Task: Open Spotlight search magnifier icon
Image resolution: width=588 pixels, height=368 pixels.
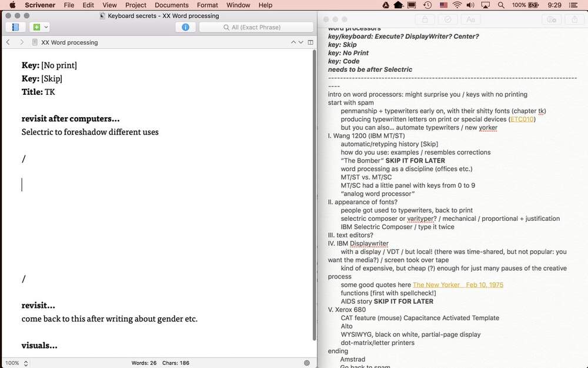Action: (501, 5)
